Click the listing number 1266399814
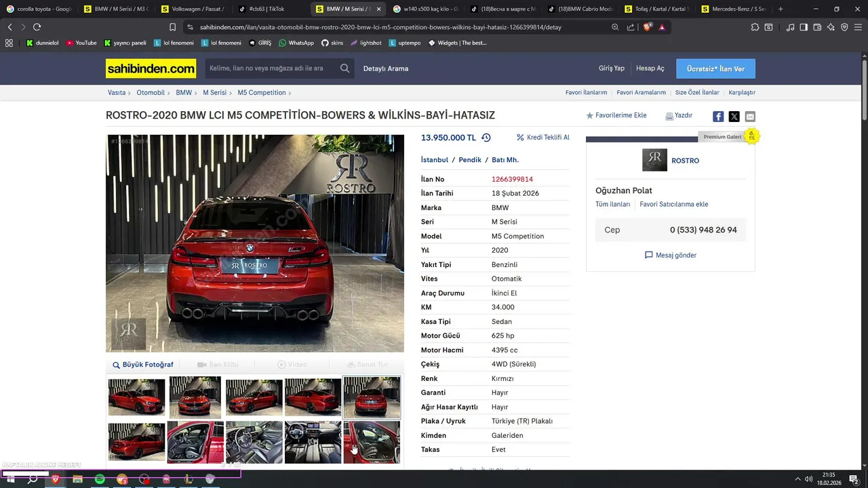This screenshot has width=868, height=488. click(512, 180)
